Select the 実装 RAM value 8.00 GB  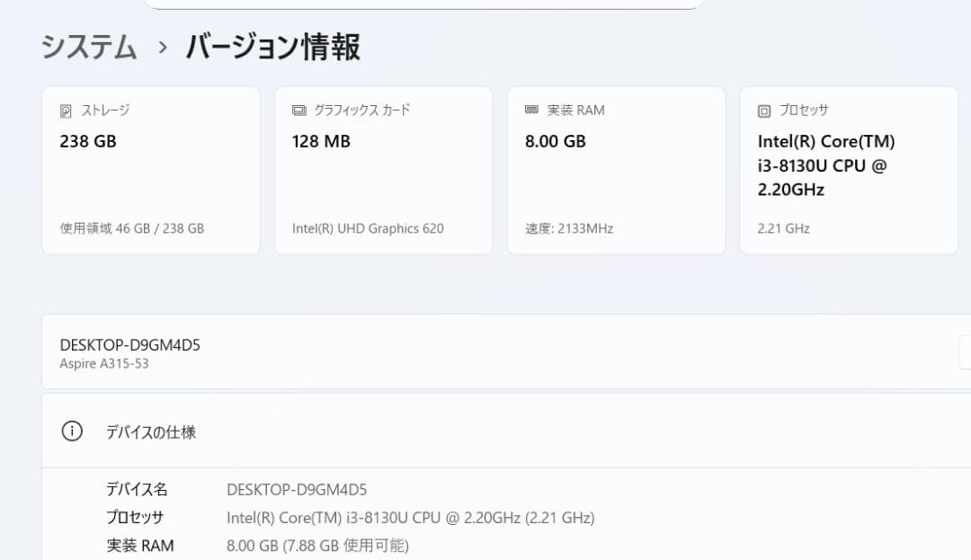tap(555, 141)
